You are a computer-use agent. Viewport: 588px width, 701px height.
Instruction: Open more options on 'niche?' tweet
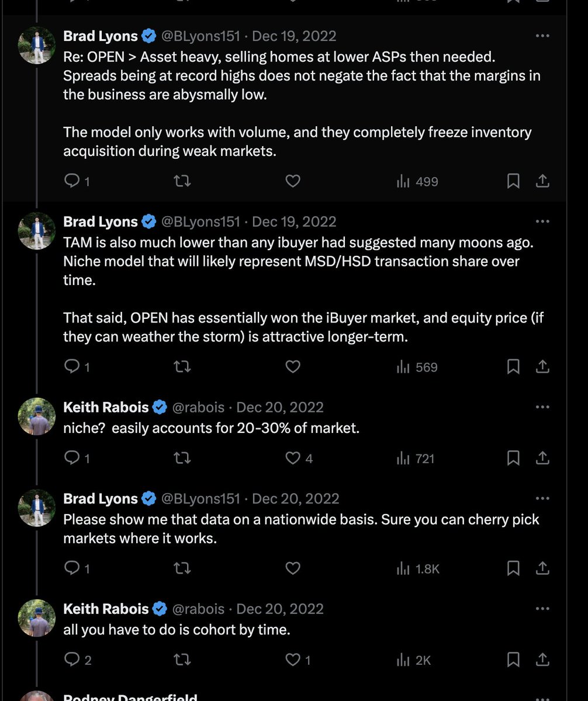pyautogui.click(x=542, y=407)
